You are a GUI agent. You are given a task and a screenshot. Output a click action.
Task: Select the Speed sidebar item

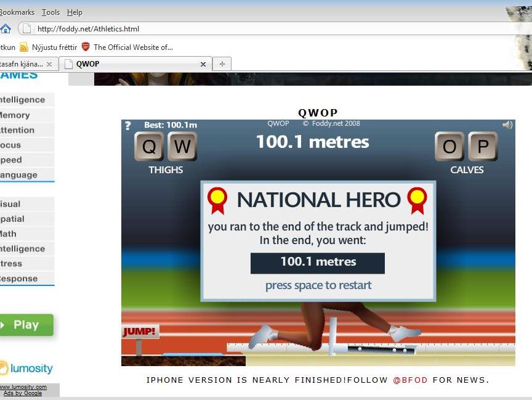point(27,160)
